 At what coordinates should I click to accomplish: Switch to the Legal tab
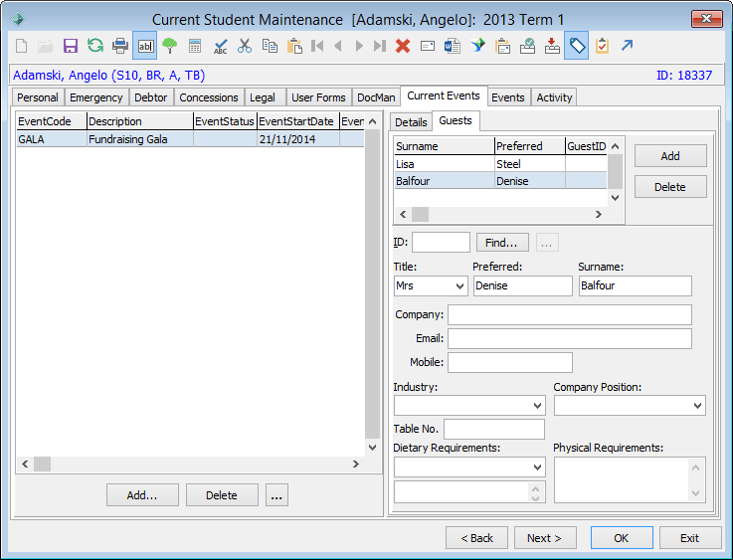tap(263, 97)
